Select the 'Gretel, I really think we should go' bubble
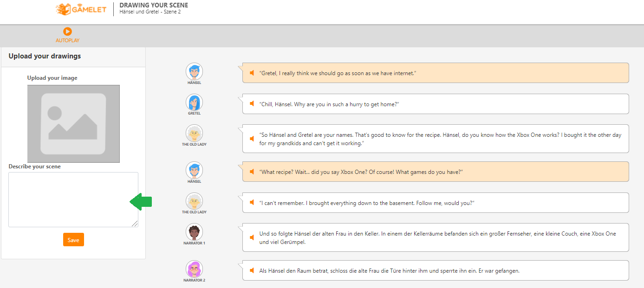The image size is (644, 288). (x=436, y=73)
